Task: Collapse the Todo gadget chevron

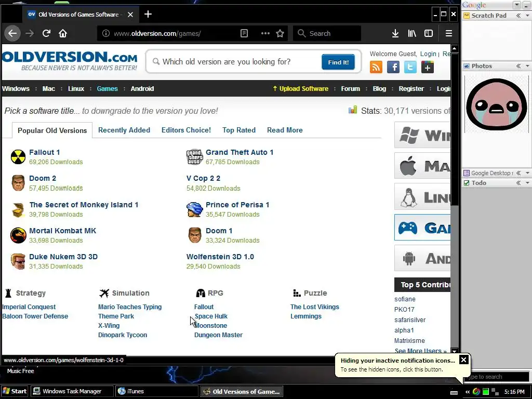Action: [x=518, y=183]
